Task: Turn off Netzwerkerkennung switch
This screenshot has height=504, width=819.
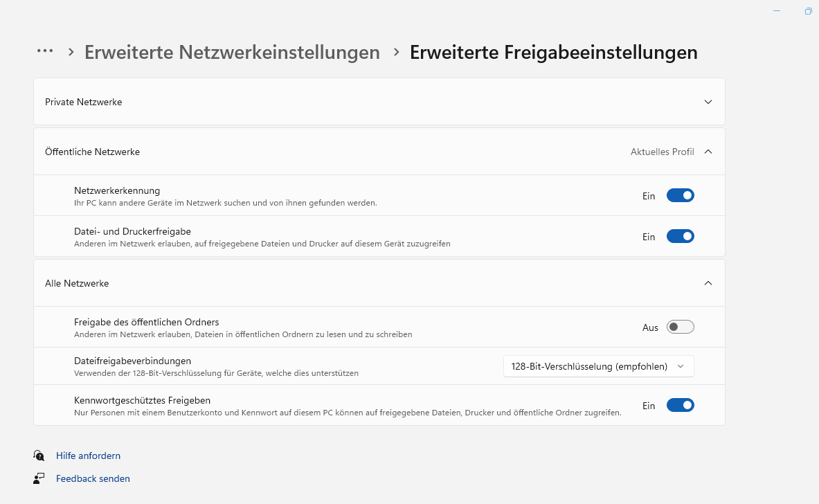Action: click(x=680, y=196)
